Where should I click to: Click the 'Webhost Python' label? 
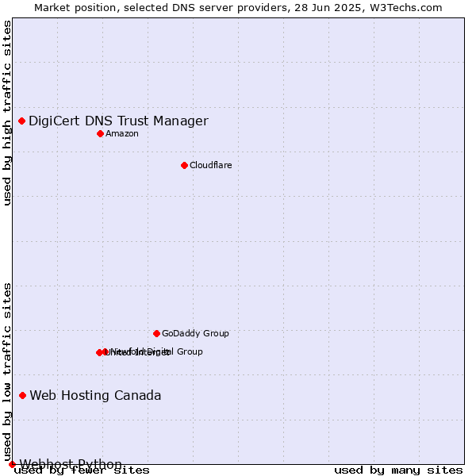click(x=71, y=464)
